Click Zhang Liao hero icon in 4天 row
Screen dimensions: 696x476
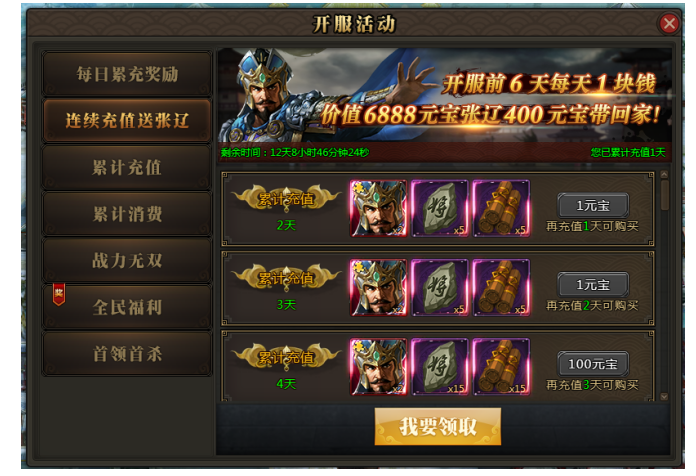pyautogui.click(x=378, y=367)
